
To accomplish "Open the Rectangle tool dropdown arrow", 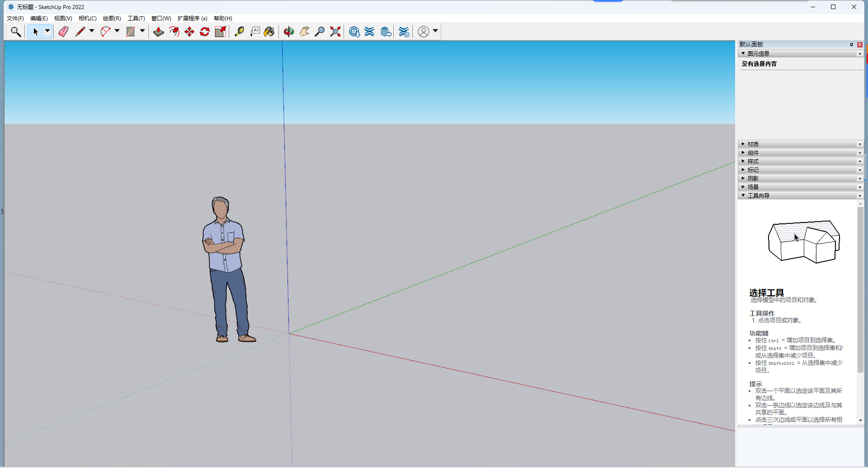I will pyautogui.click(x=142, y=32).
